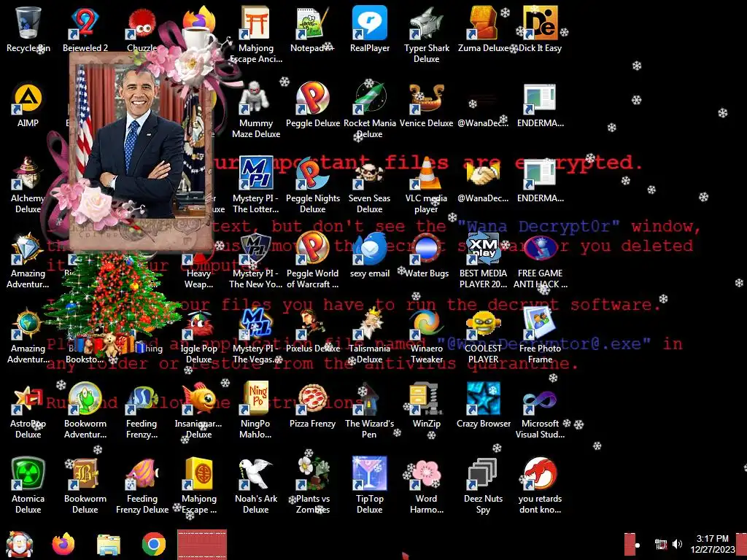
Task: Open Word Harmony shortcut
Action: pyautogui.click(x=426, y=485)
